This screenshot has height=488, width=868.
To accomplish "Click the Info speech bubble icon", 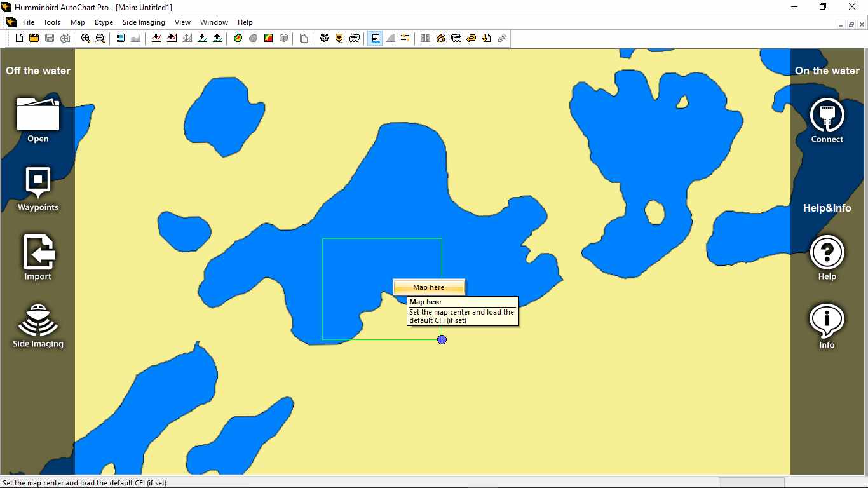I will [827, 326].
